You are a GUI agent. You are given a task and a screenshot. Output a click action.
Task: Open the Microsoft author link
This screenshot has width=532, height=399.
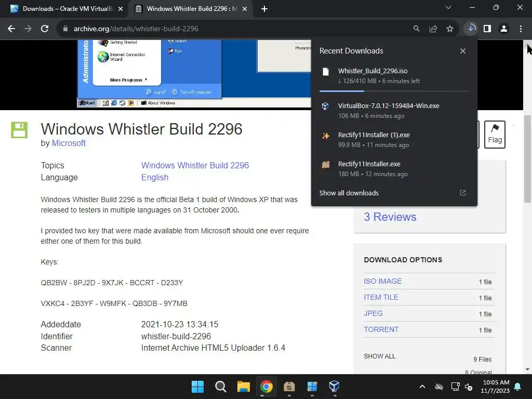pos(69,143)
